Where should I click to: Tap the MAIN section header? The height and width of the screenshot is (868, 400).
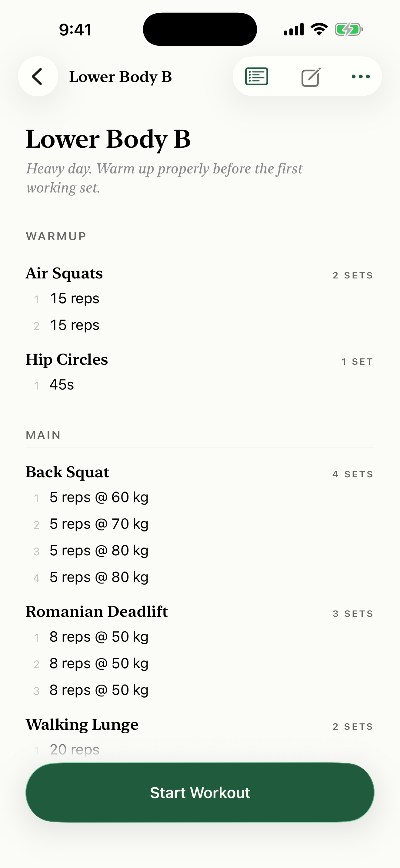pos(43,435)
